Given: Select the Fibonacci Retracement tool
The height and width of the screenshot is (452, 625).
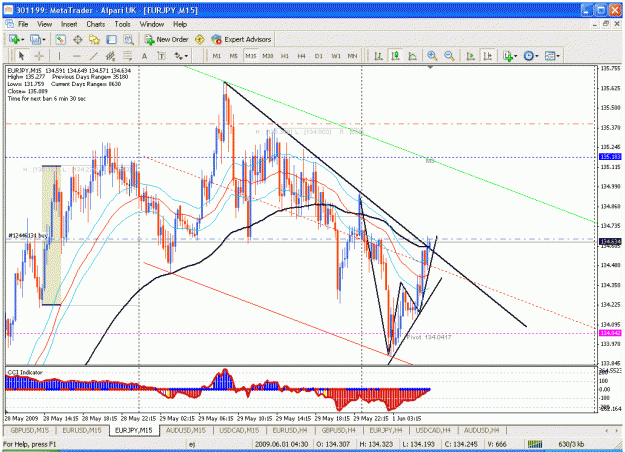Looking at the screenshot, I should coord(128,56).
